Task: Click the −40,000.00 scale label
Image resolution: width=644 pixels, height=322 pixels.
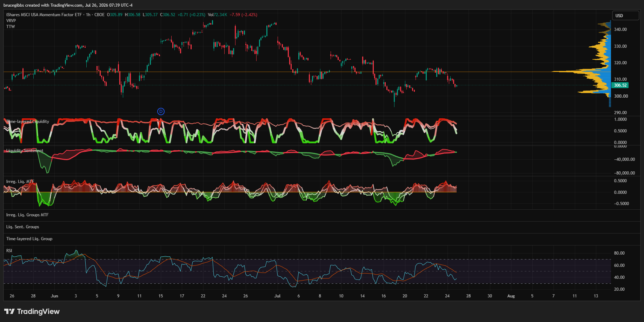Action: [x=624, y=159]
